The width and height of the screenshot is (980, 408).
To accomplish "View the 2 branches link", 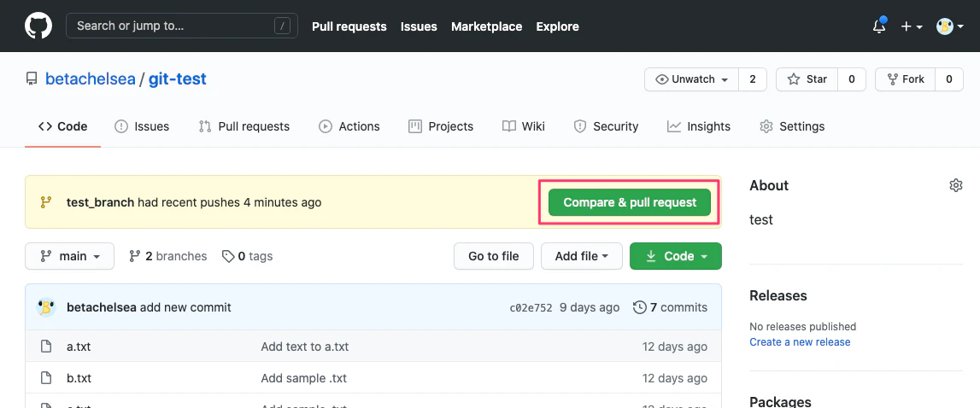I will coord(167,256).
